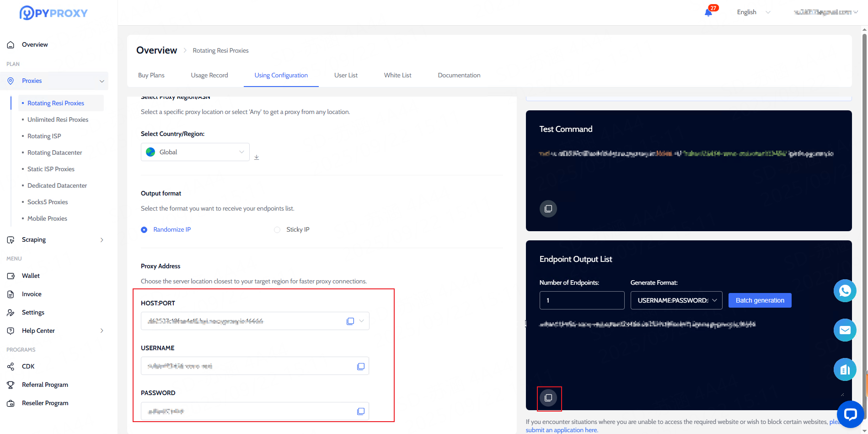868x434 pixels.
Task: Click the notification bell icon
Action: click(x=708, y=12)
